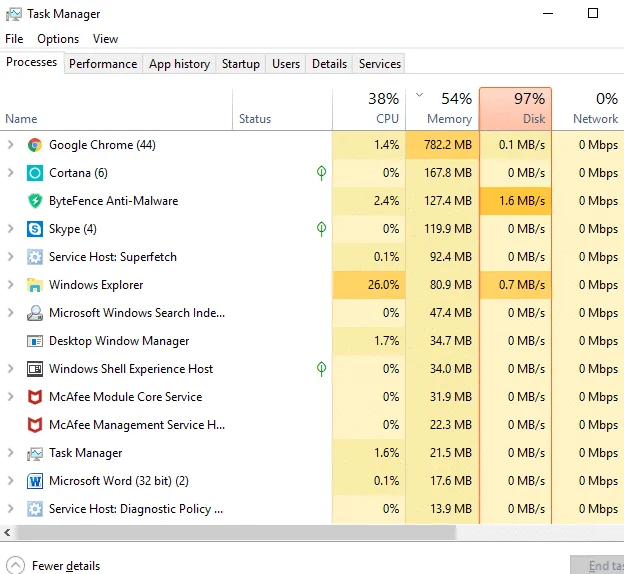This screenshot has width=624, height=574.
Task: Select the ByteFence Anti-Malware row name
Action: [x=113, y=201]
